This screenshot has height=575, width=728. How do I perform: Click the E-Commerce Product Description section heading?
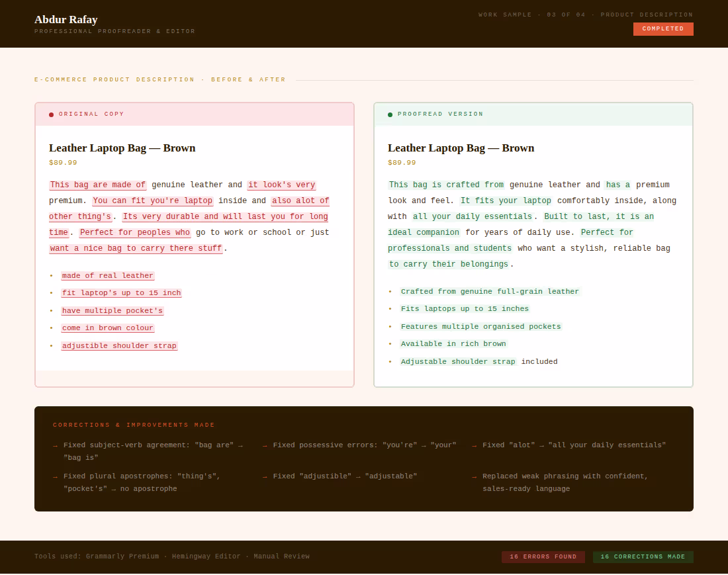click(x=159, y=79)
